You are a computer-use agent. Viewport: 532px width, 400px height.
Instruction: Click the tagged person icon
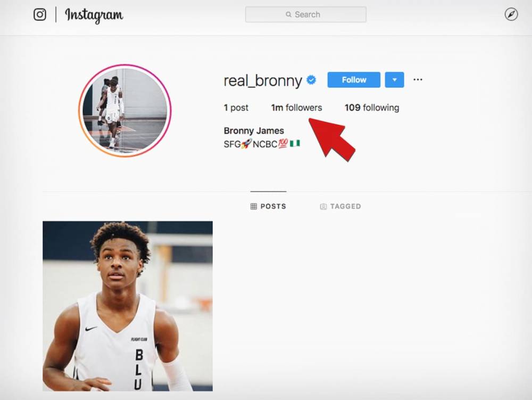[323, 207]
